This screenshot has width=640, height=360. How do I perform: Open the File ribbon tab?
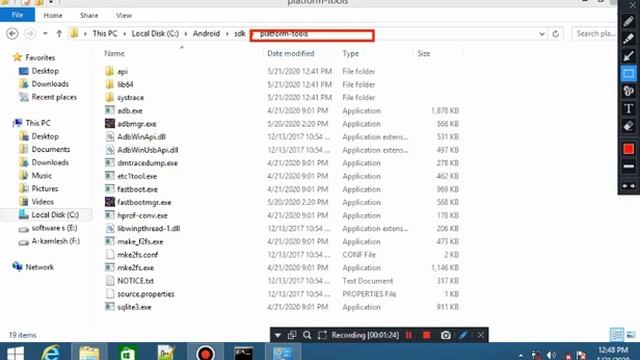[x=17, y=15]
